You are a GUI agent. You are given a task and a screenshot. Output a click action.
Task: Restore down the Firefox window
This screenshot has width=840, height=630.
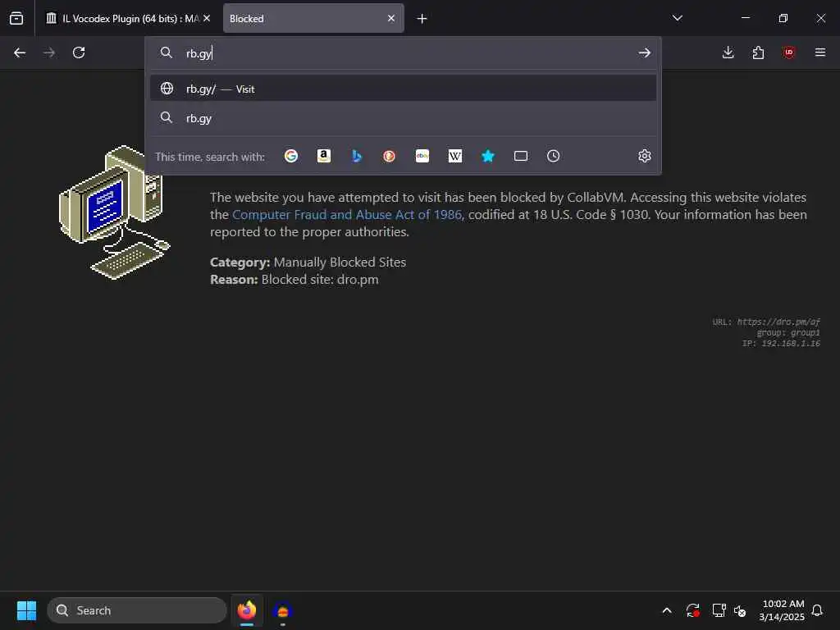tap(783, 18)
